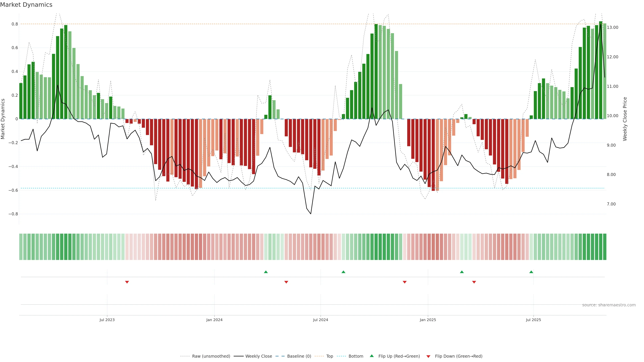Click the last red flip-down triangle marker
Viewport: 644px width, 362px height.
[474, 282]
